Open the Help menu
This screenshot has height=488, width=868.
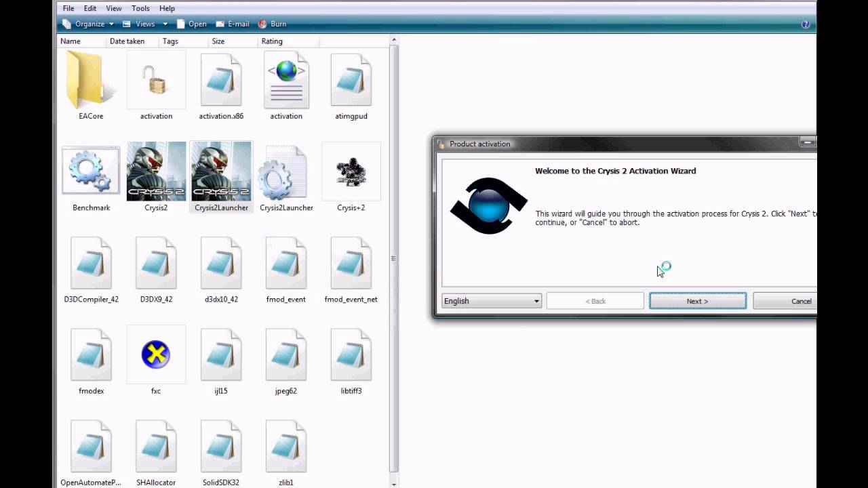click(x=167, y=8)
